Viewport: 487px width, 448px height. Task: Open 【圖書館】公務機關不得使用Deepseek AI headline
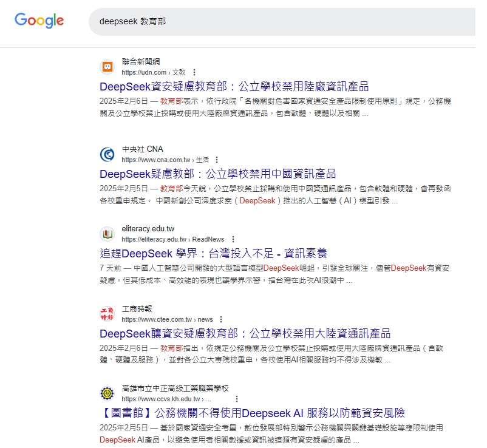pos(252,413)
